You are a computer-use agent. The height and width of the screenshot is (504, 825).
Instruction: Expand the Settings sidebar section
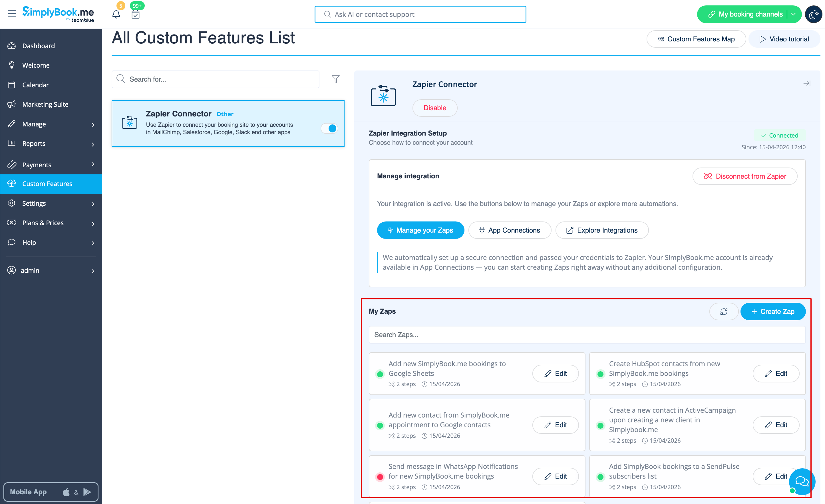(51, 203)
